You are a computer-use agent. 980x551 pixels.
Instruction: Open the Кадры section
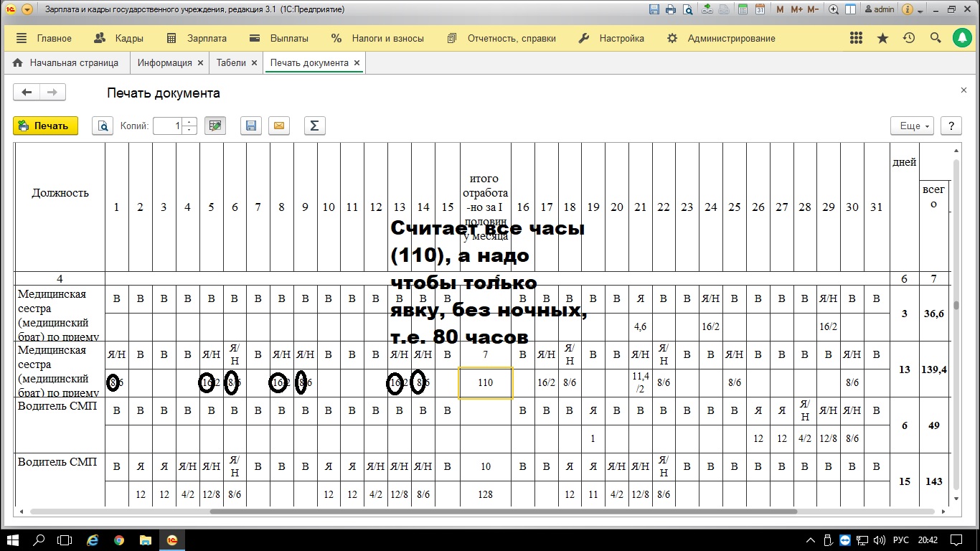[x=119, y=38]
